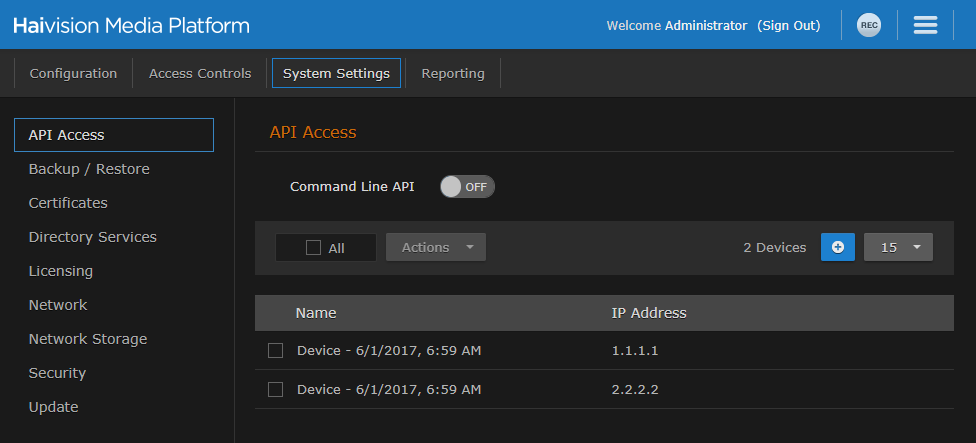Open Backup / Restore settings
This screenshot has width=976, height=443.
(x=89, y=169)
